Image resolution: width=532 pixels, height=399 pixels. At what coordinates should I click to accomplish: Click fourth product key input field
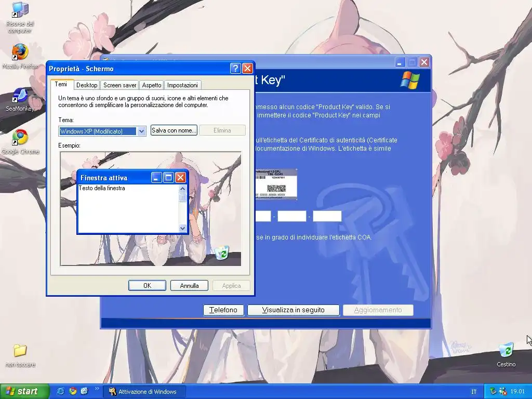(x=292, y=216)
